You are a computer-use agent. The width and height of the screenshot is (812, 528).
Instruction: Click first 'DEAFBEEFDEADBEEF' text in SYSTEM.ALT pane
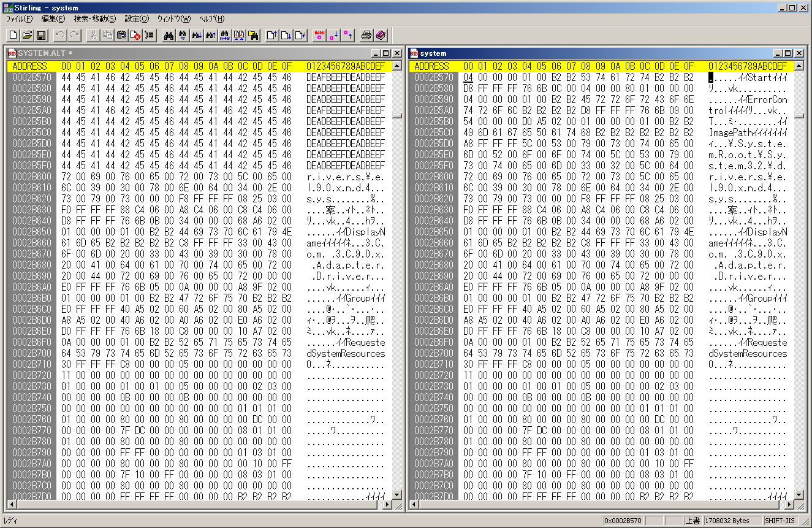click(346, 77)
